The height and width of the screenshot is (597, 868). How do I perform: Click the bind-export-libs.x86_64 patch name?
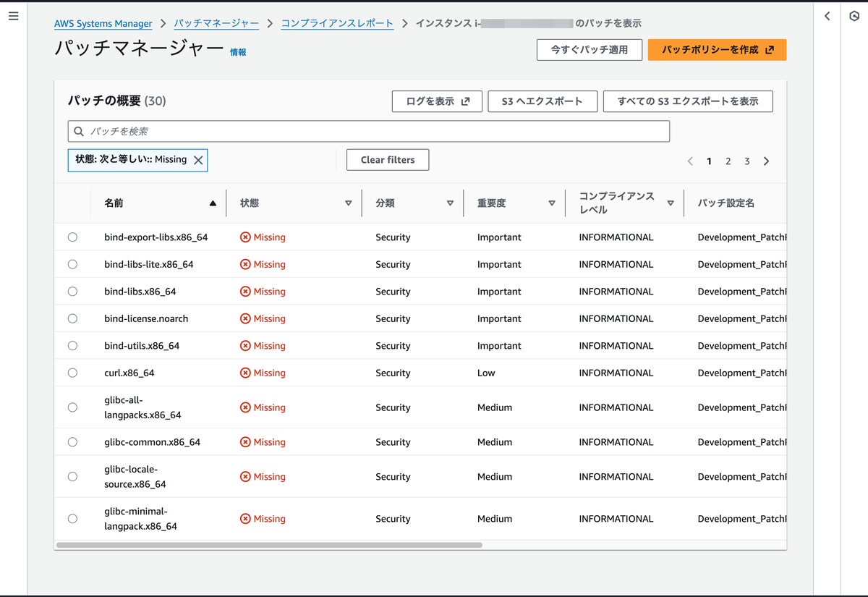click(156, 237)
